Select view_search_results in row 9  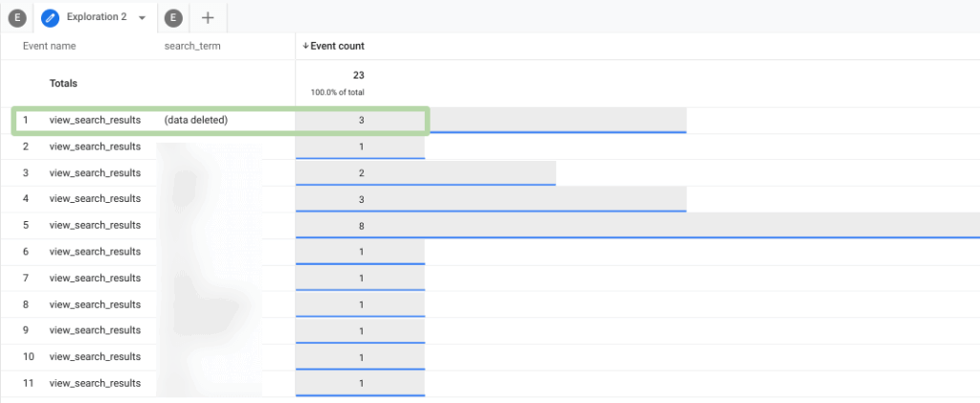click(x=95, y=330)
